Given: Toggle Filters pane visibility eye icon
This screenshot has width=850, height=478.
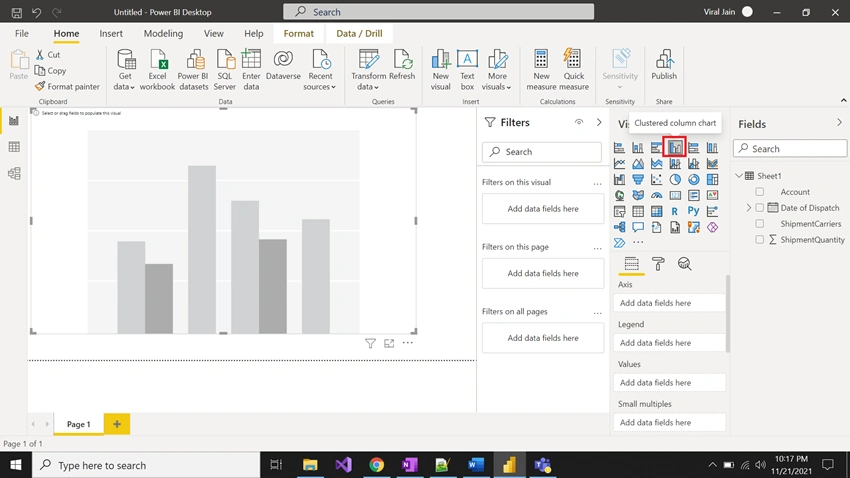Looking at the screenshot, I should point(579,122).
